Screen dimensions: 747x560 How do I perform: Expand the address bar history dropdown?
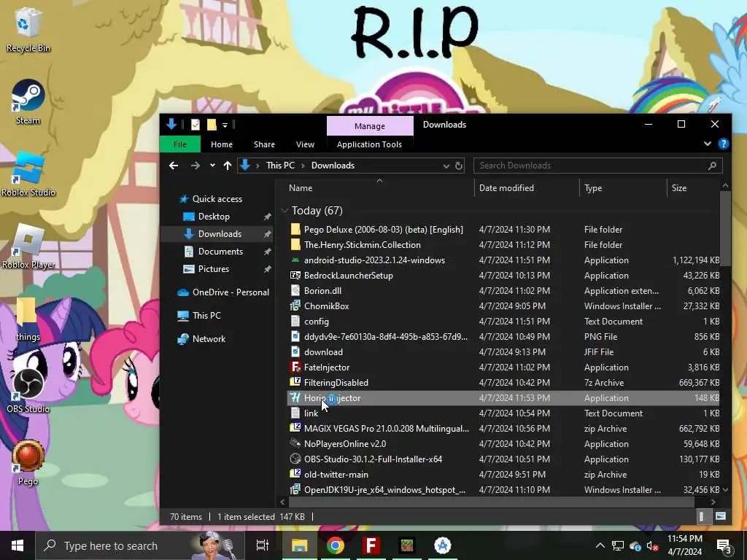point(446,166)
